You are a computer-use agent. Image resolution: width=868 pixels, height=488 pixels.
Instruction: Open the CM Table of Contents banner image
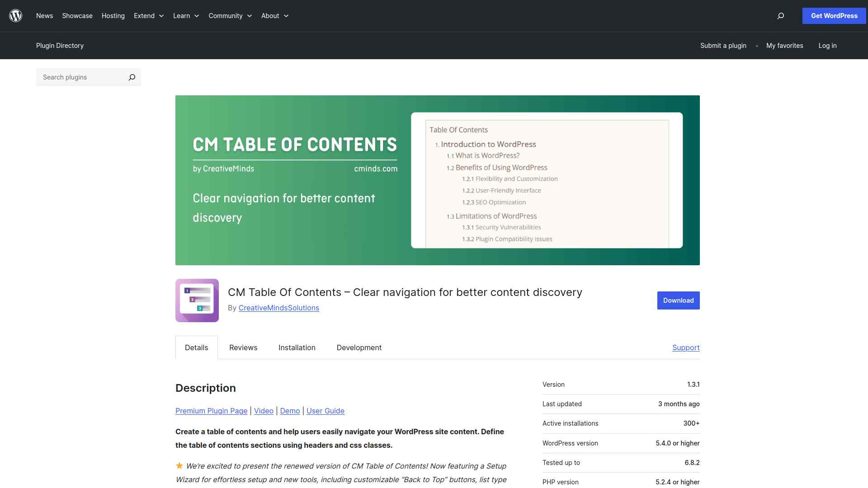[x=438, y=180]
